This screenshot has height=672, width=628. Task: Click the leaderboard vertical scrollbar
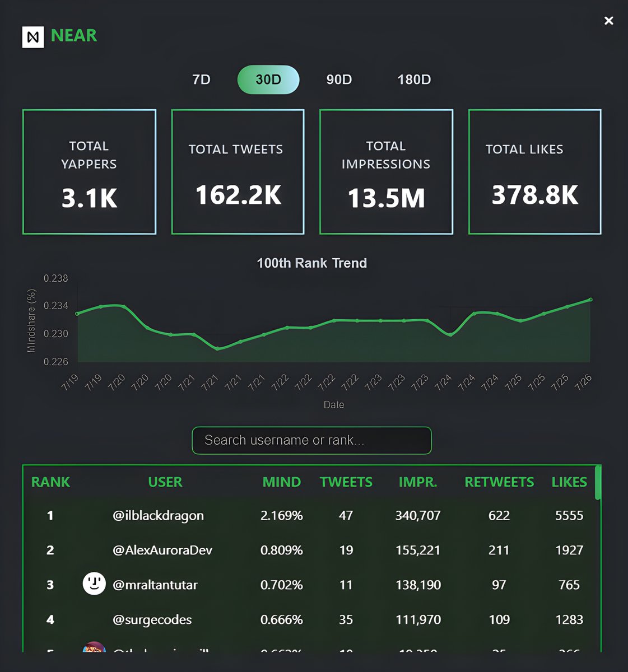598,482
